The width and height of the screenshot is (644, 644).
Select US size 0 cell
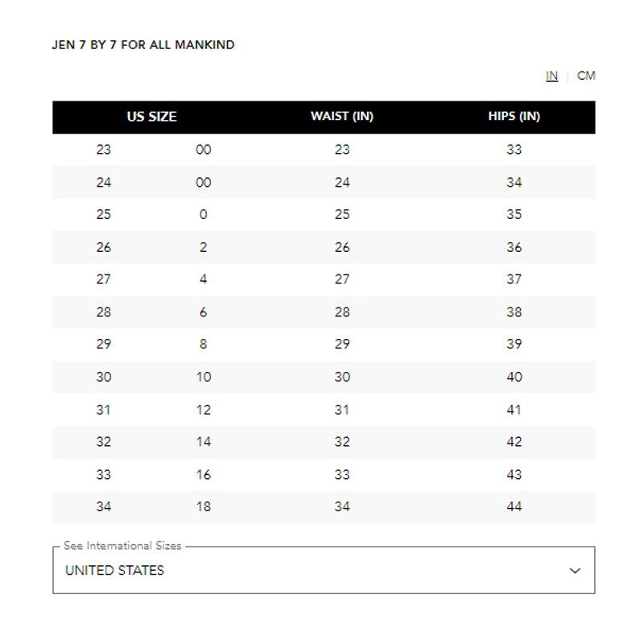coord(204,214)
